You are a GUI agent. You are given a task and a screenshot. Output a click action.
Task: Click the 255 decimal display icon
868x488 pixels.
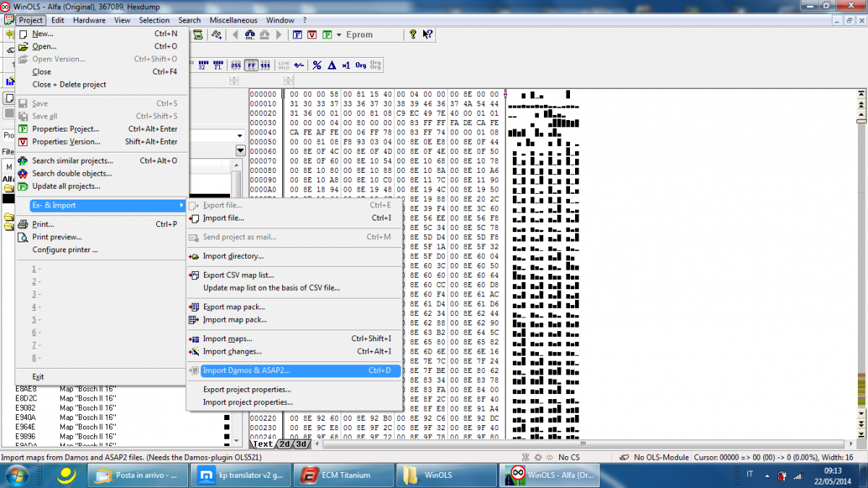coord(236,65)
